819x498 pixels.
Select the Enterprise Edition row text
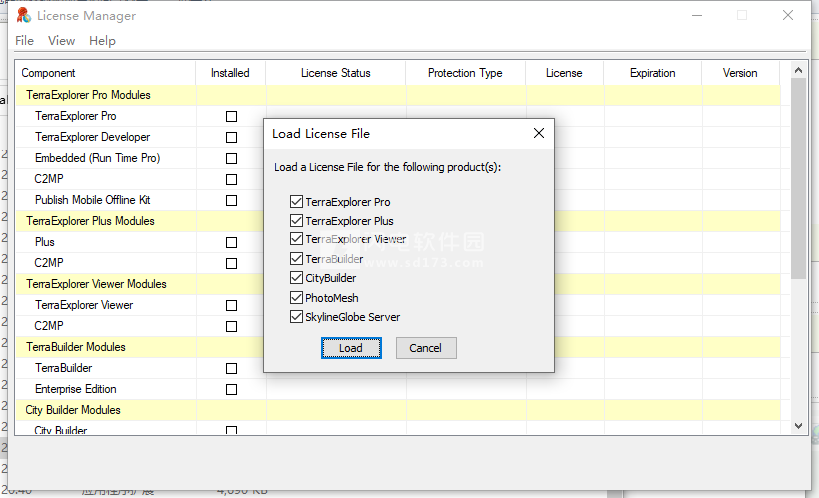pyautogui.click(x=76, y=389)
